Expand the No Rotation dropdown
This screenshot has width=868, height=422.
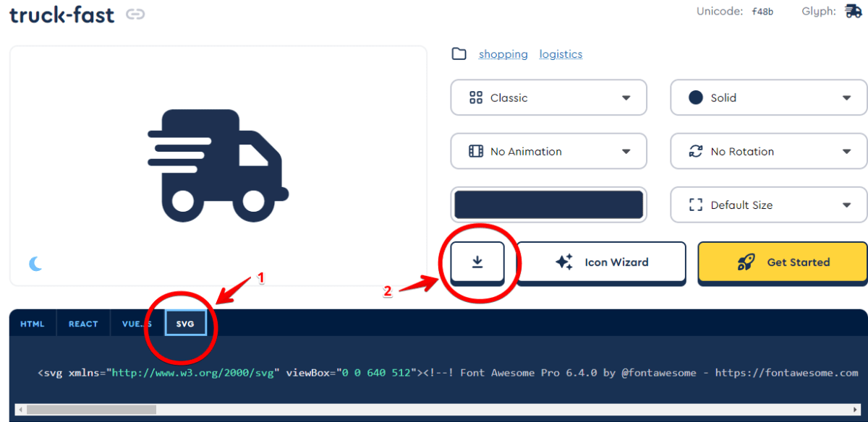[x=769, y=151]
